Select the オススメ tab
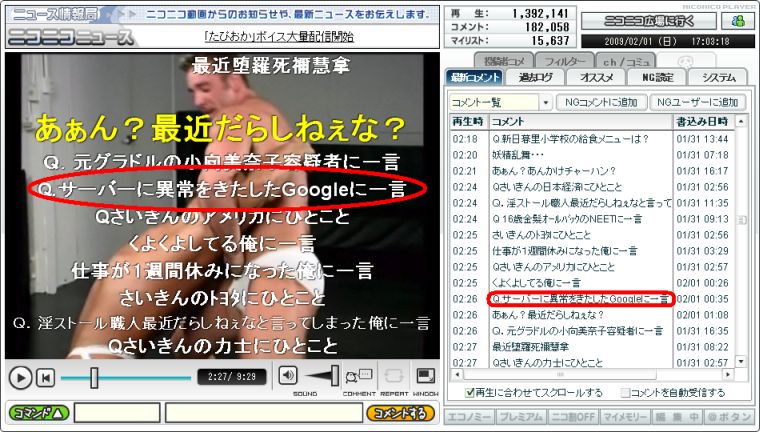Image resolution: width=760 pixels, height=432 pixels. pyautogui.click(x=596, y=78)
